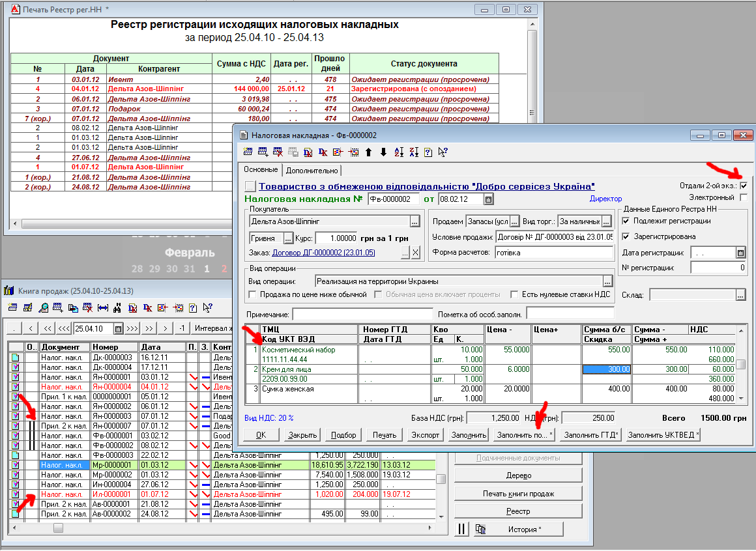Click the copy document icon in Книга продаж toolbar

(x=73, y=308)
